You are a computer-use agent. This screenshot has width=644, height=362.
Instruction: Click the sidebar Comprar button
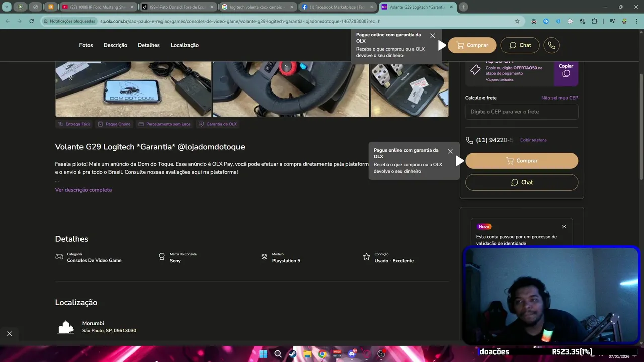(x=522, y=161)
